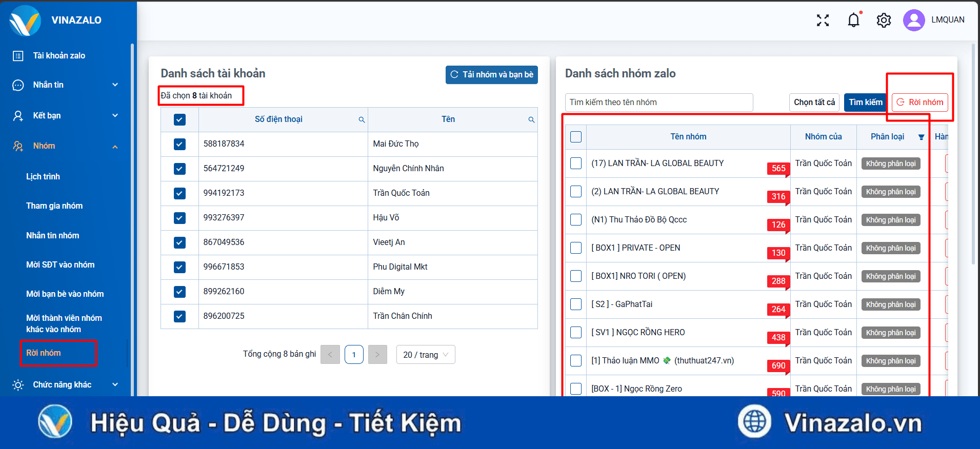Expand the Nhắn tin menu chevron

[115, 85]
